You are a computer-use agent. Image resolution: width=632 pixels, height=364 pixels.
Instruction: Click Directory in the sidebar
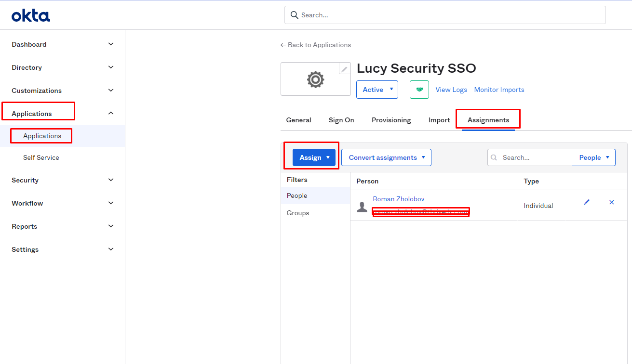(x=27, y=67)
